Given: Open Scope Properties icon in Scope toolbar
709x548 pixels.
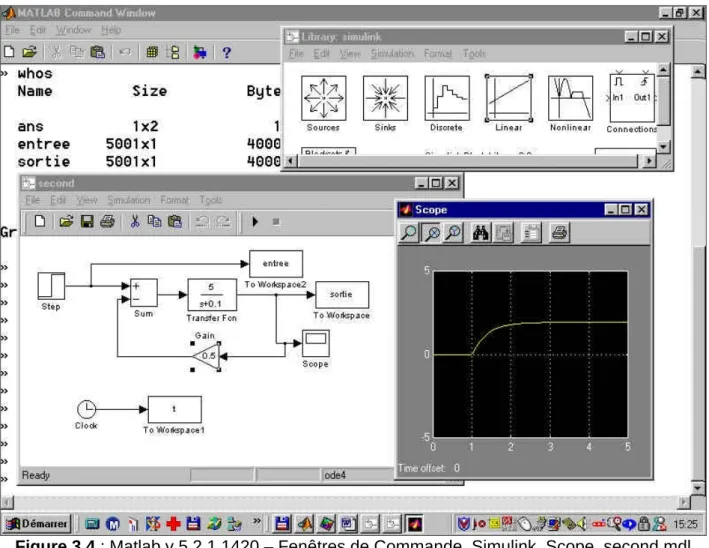Looking at the screenshot, I should pos(531,233).
